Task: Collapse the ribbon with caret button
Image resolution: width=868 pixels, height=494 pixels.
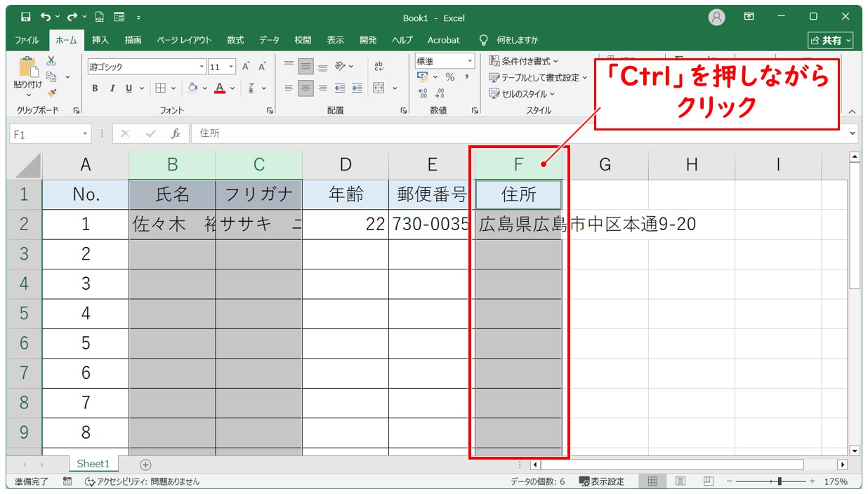Action: (x=853, y=111)
